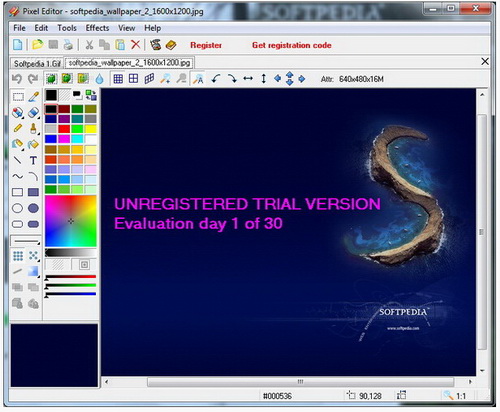Screen dimensions: 500x412
Task: Click the Undo arrow icon
Action: coord(17,79)
